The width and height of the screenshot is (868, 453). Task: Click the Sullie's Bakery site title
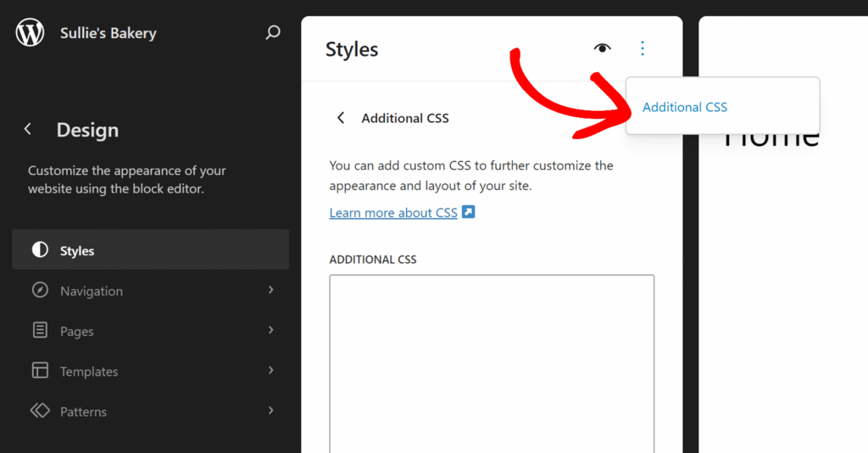tap(108, 33)
